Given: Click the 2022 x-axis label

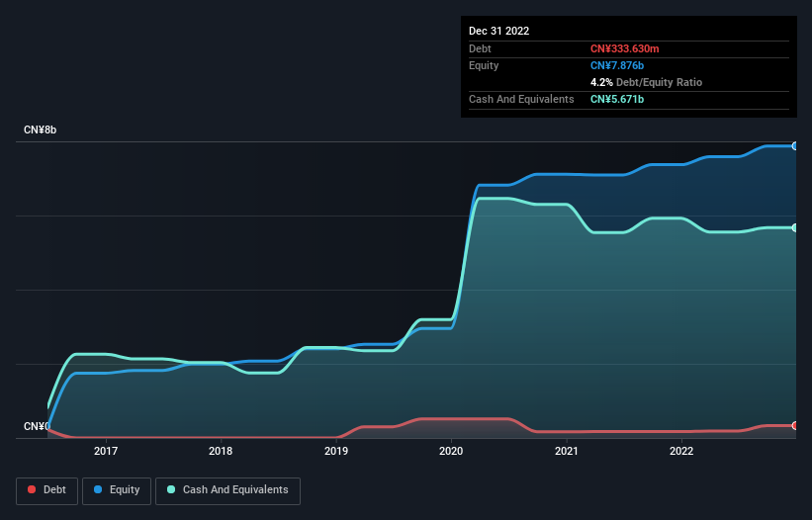Looking at the screenshot, I should [x=681, y=451].
